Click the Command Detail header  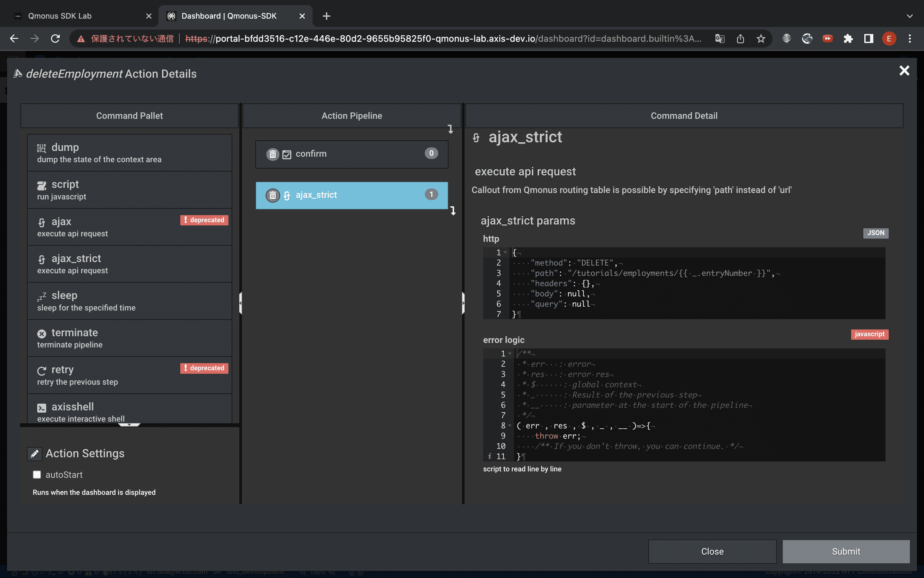coord(684,116)
